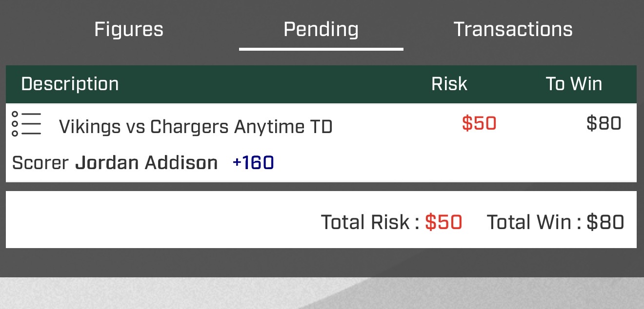
Task: Open the bet details list icon
Action: pos(26,124)
